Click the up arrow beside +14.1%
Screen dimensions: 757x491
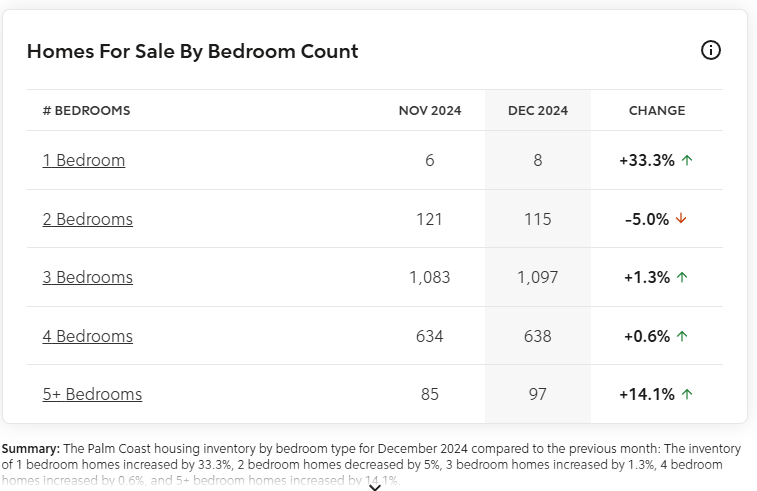687,394
